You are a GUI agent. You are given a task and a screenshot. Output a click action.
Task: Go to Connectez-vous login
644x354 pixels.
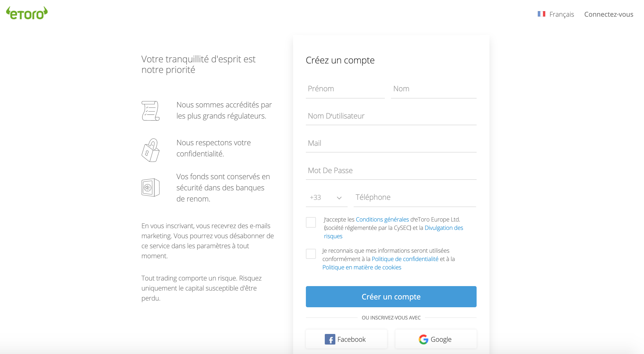609,14
